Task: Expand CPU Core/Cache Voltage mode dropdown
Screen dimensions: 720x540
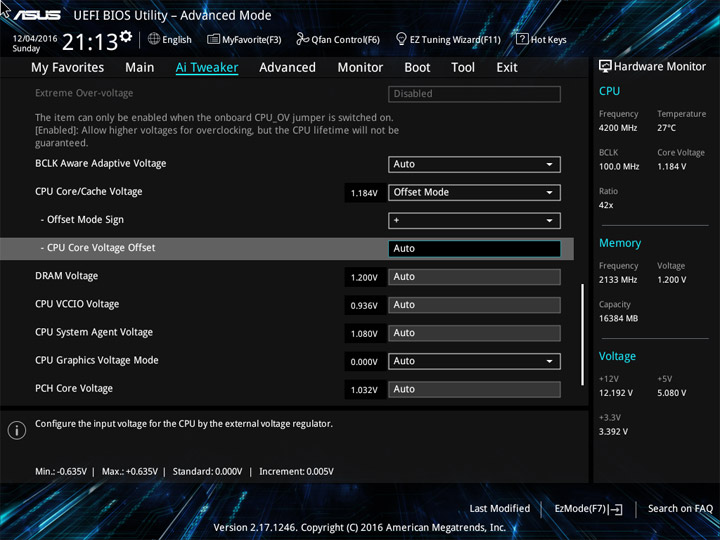Action: [474, 192]
